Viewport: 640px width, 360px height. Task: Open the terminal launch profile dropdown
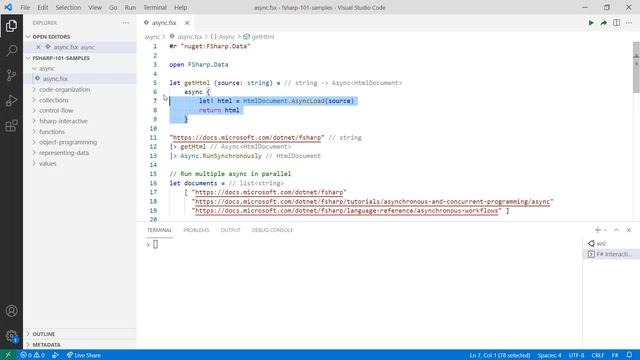(605, 230)
